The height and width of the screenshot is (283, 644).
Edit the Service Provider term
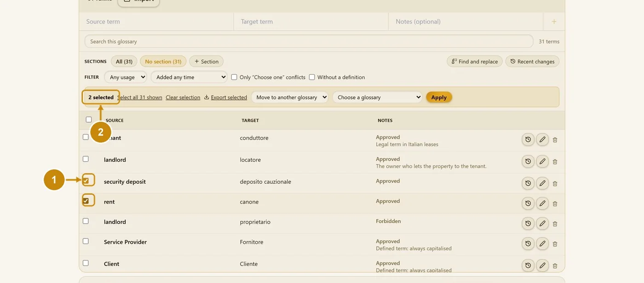click(542, 243)
